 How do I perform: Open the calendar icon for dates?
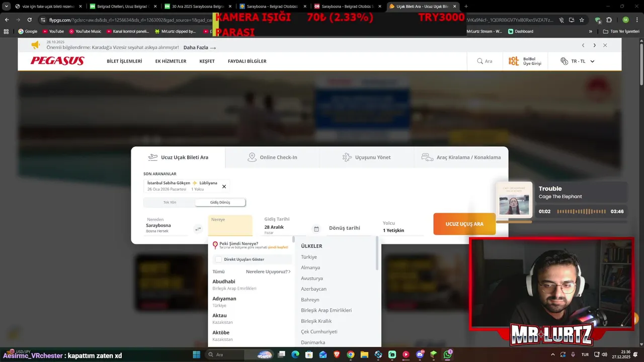pyautogui.click(x=316, y=229)
